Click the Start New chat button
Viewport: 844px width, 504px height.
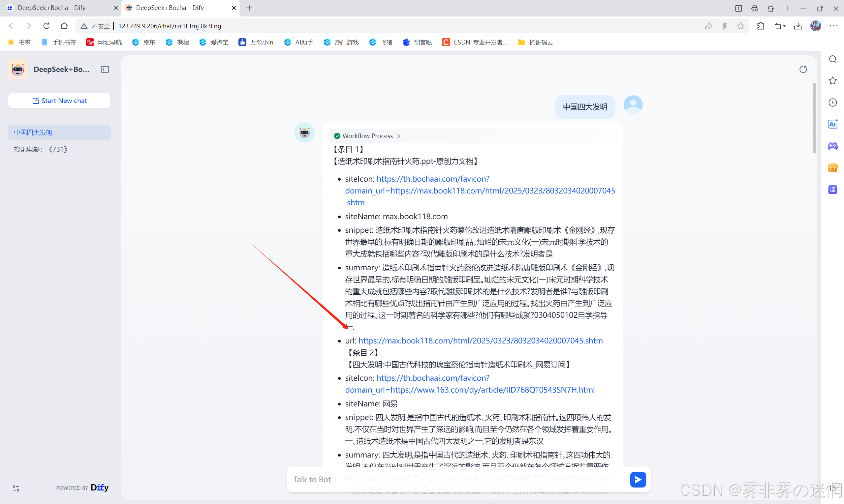tap(59, 101)
